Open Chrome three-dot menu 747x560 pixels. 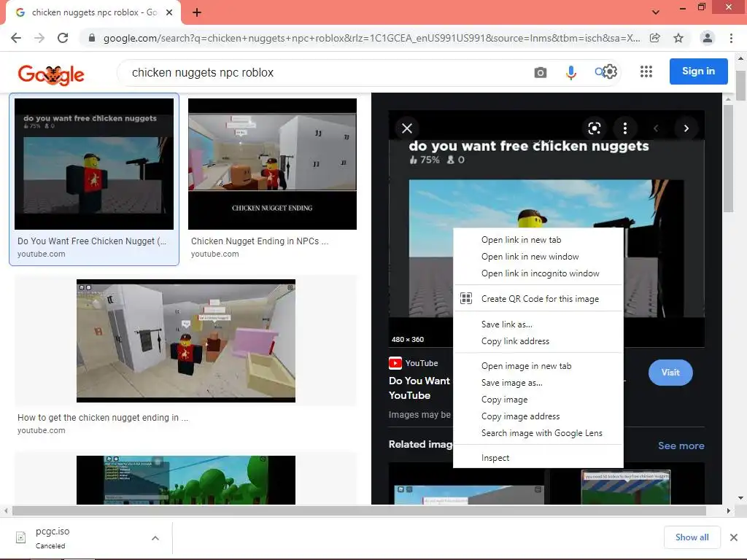click(731, 38)
